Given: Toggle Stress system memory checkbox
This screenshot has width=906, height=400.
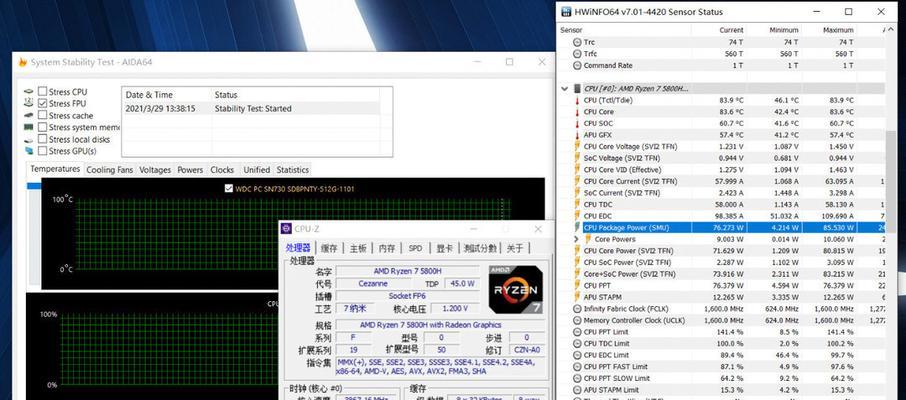Looking at the screenshot, I should (x=42, y=127).
